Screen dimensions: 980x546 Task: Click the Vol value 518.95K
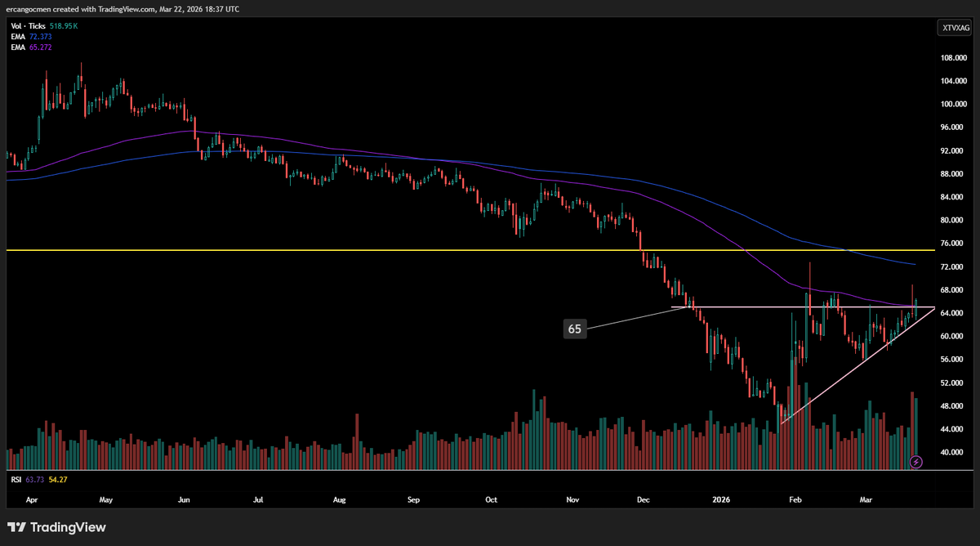point(64,26)
